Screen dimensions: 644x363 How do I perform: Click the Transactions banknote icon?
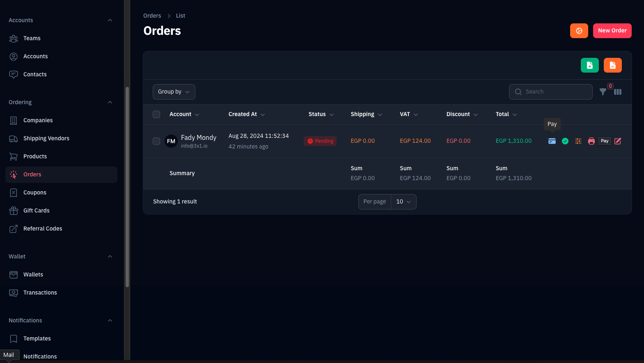tap(14, 292)
